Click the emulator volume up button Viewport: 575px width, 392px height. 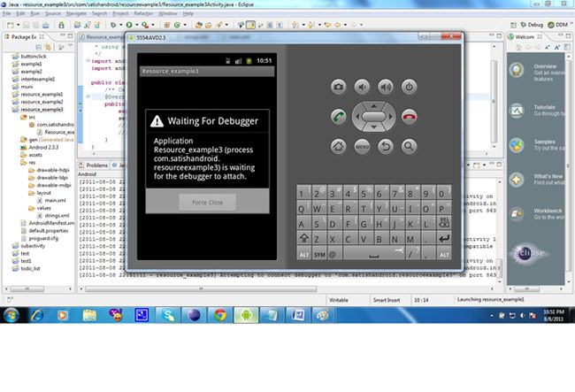point(386,87)
